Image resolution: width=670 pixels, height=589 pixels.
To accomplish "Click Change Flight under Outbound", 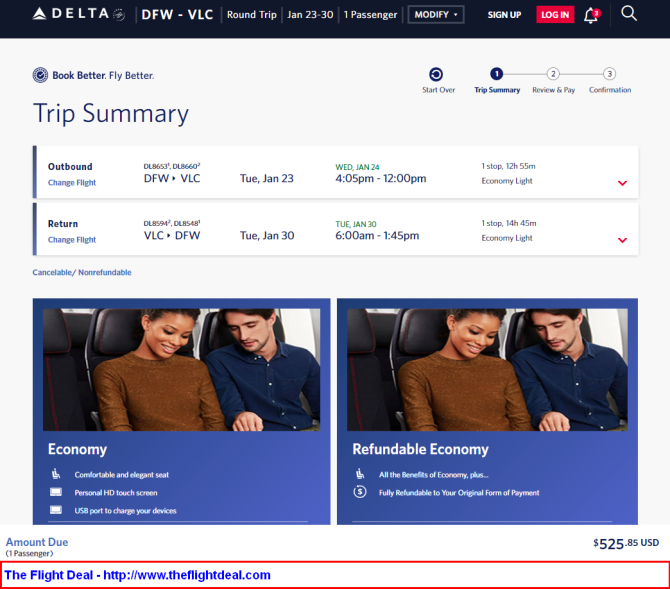I will click(72, 183).
